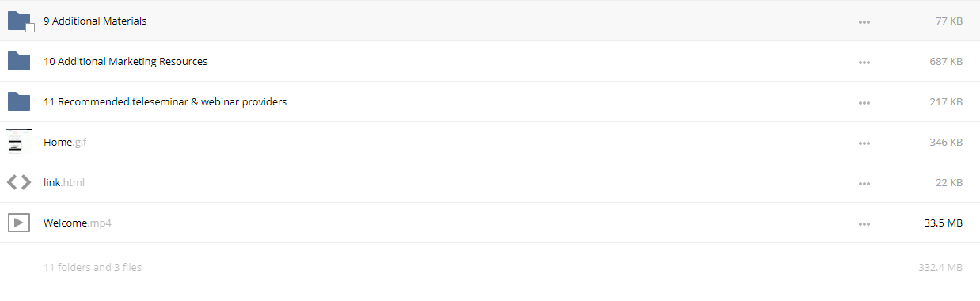980x301 pixels.
Task: Open the link.html file name
Action: [x=64, y=183]
